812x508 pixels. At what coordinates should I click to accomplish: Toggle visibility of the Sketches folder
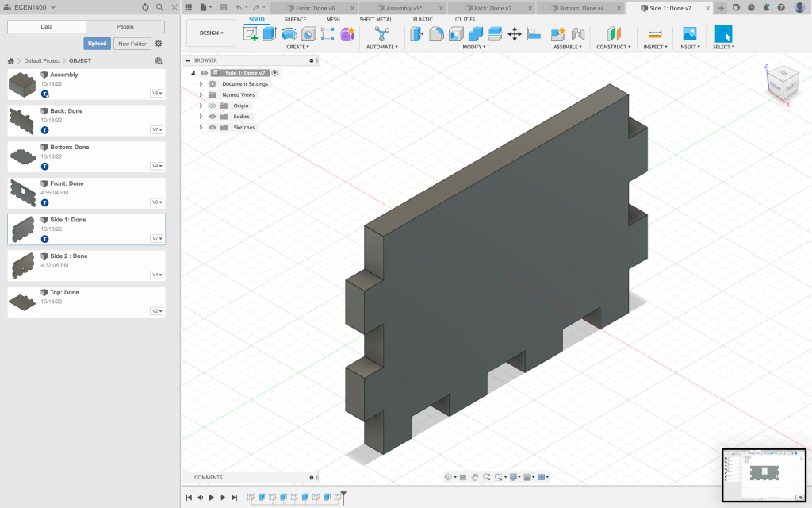(x=213, y=128)
